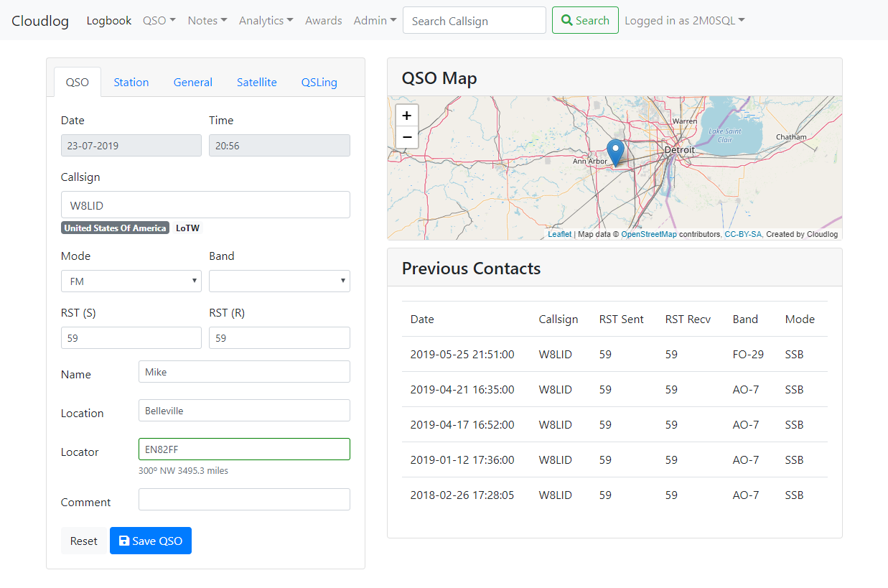Open the OpenStreetMap attribution link

[649, 234]
